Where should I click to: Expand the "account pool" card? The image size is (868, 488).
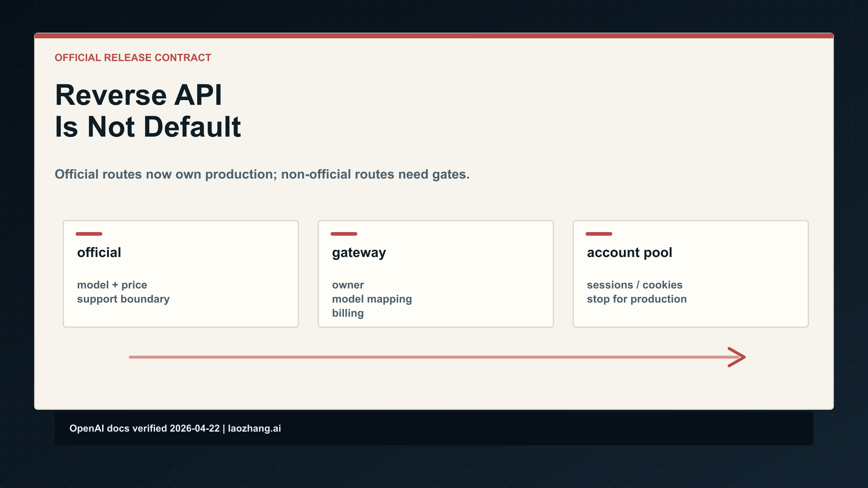(690, 274)
